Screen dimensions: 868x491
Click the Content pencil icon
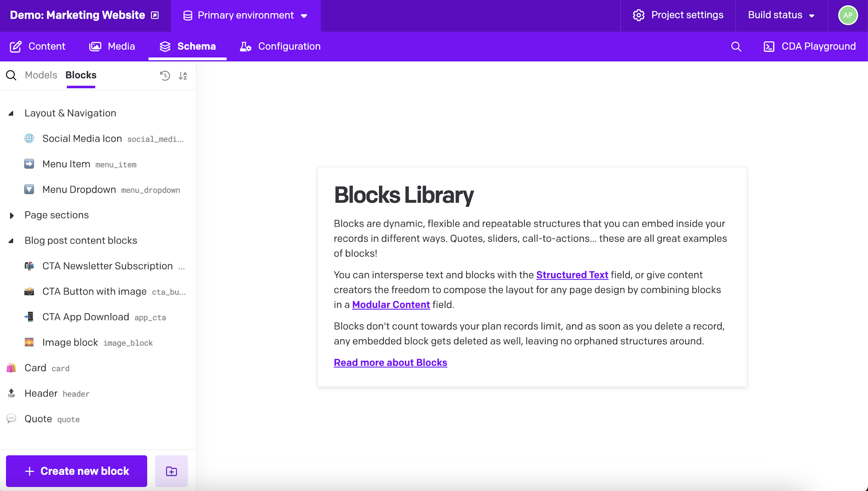16,46
